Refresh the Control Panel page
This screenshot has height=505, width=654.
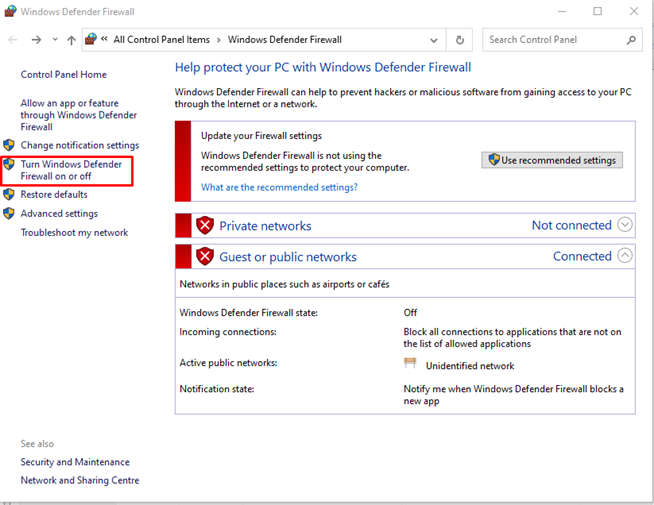(x=460, y=40)
